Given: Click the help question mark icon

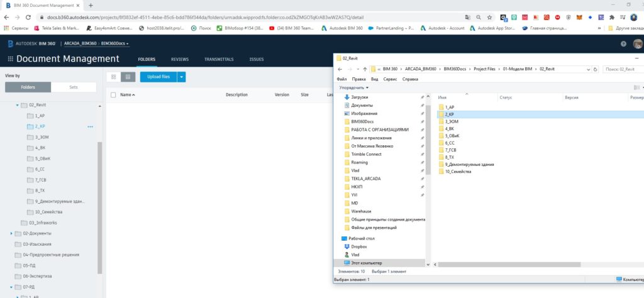Looking at the screenshot, I should coord(623,43).
